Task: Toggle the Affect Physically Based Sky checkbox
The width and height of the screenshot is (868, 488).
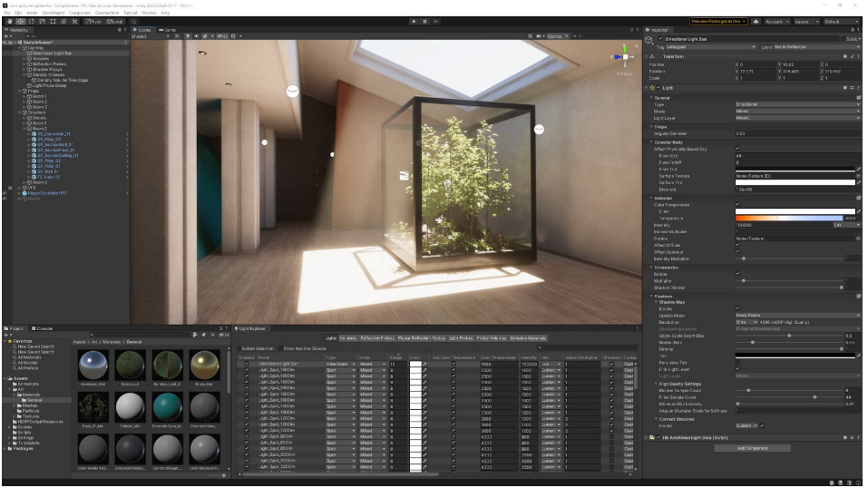Action: click(736, 149)
